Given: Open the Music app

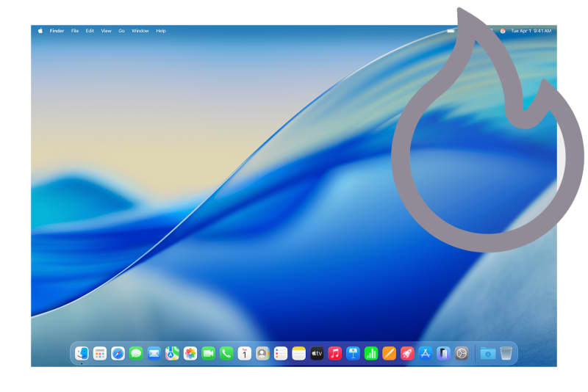Looking at the screenshot, I should click(334, 353).
